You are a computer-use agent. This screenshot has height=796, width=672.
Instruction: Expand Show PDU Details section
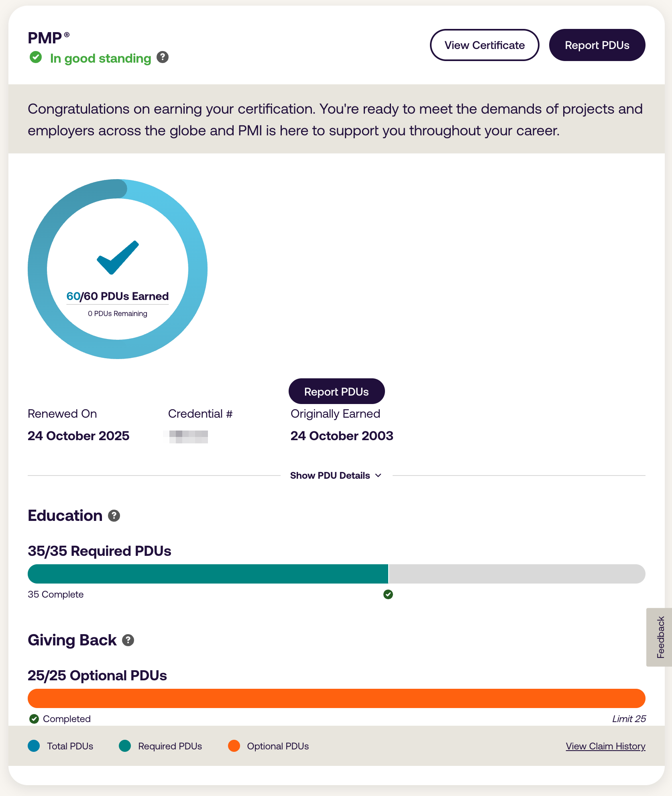pyautogui.click(x=330, y=476)
